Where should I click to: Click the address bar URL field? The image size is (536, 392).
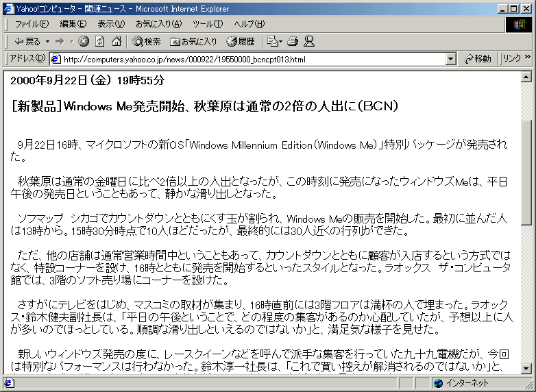point(254,60)
